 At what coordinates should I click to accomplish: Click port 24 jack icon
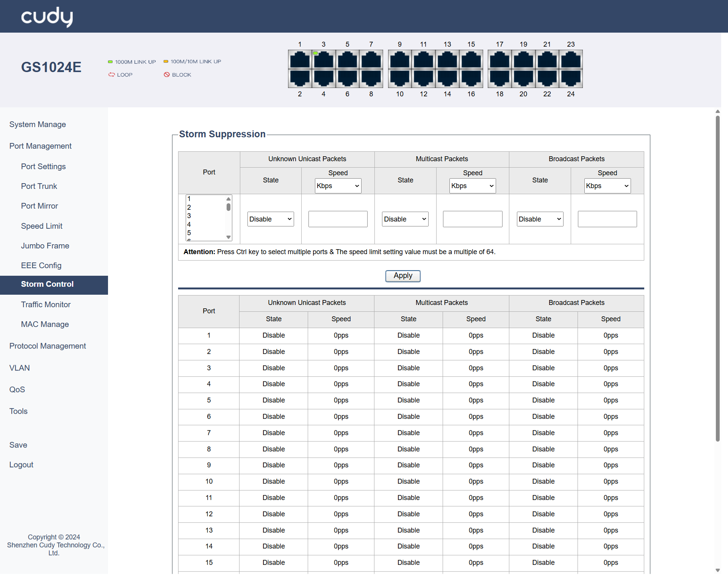[x=571, y=78]
